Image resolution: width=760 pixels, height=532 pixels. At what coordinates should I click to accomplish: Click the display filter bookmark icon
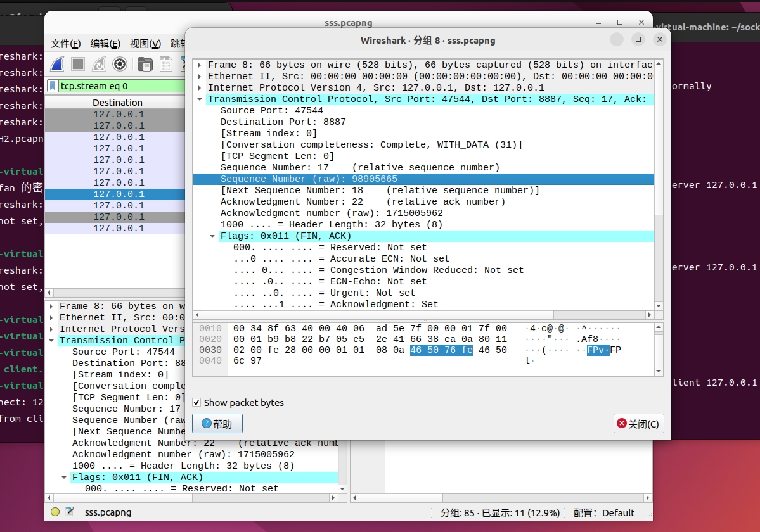point(53,86)
